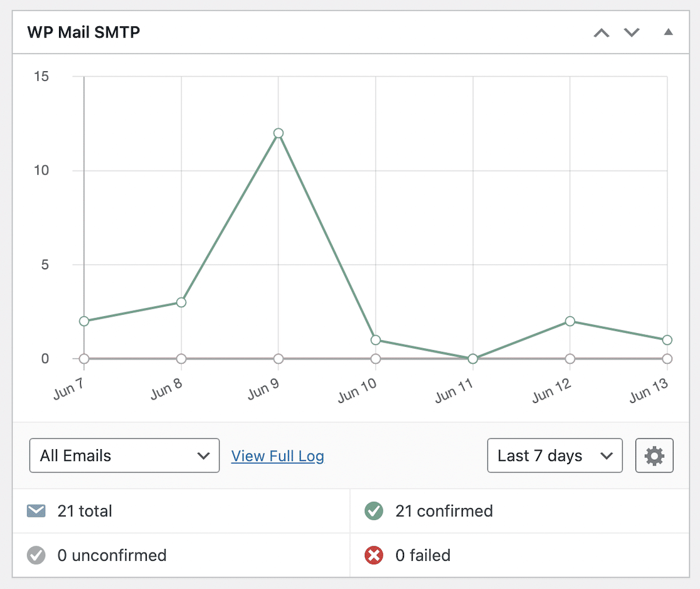Click the 0 failed stat text
700x589 pixels.
tap(423, 555)
